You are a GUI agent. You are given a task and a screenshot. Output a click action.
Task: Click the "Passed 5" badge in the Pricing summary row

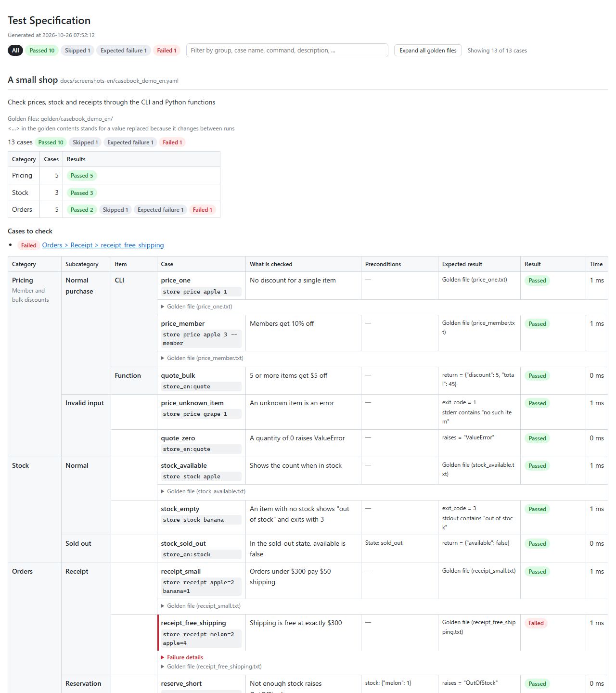click(x=82, y=176)
